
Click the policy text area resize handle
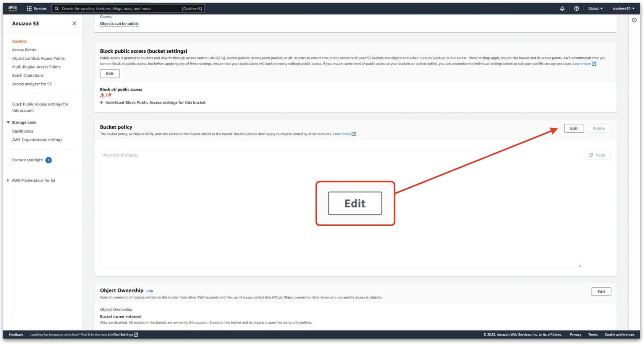point(579,265)
